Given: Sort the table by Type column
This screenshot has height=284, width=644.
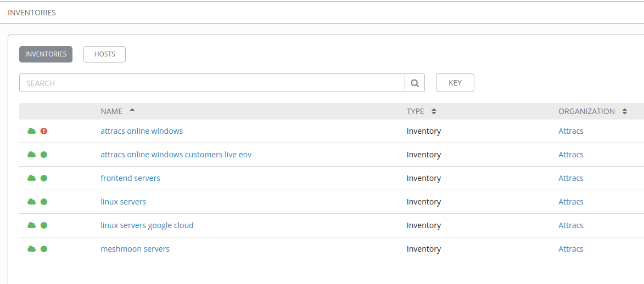Looking at the screenshot, I should click(x=422, y=111).
